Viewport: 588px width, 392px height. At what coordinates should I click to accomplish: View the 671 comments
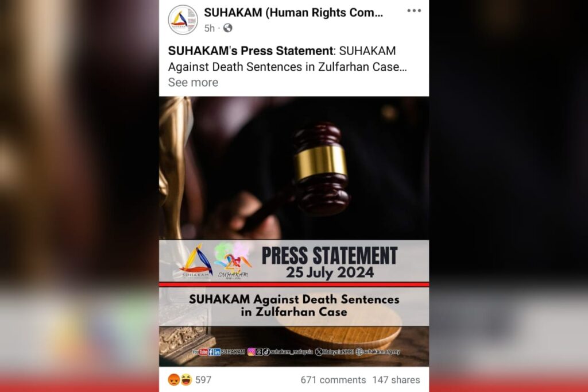tap(333, 380)
